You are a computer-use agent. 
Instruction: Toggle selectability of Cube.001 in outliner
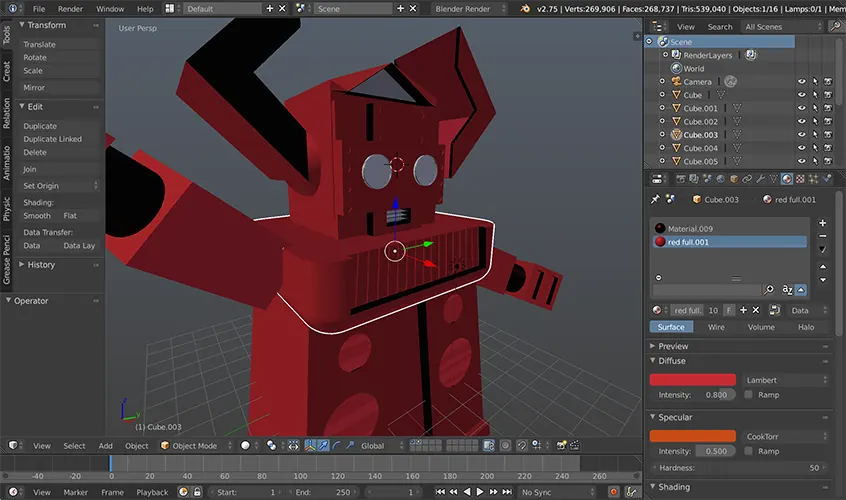point(815,108)
